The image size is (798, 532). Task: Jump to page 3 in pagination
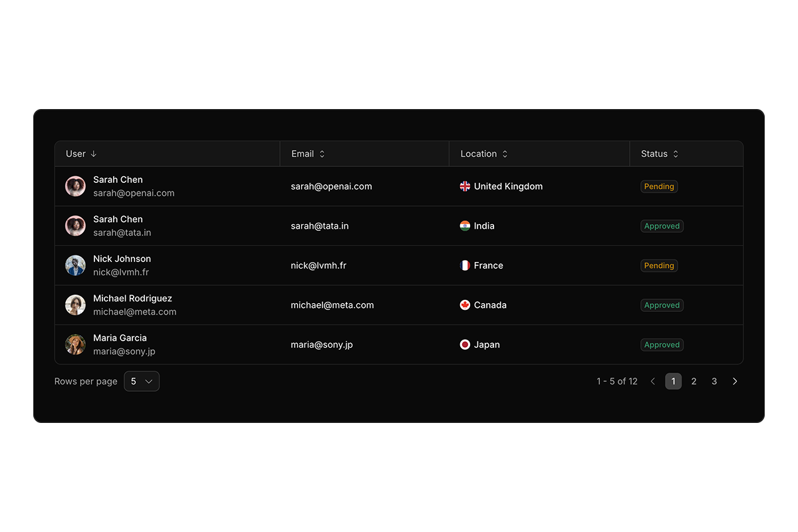(x=714, y=381)
